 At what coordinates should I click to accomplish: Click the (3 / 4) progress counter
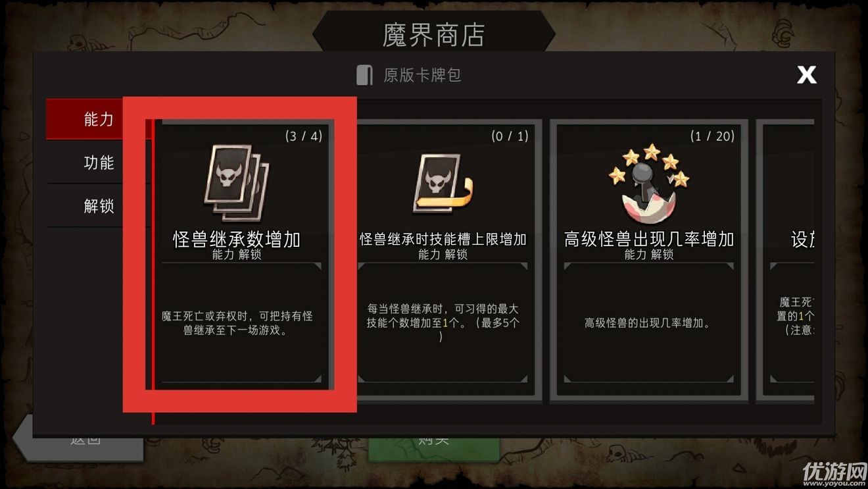coord(304,136)
